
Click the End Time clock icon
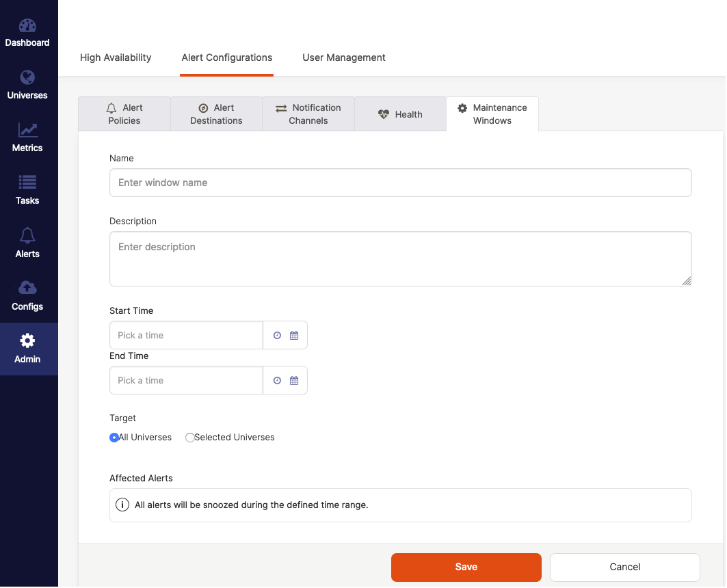tap(277, 381)
